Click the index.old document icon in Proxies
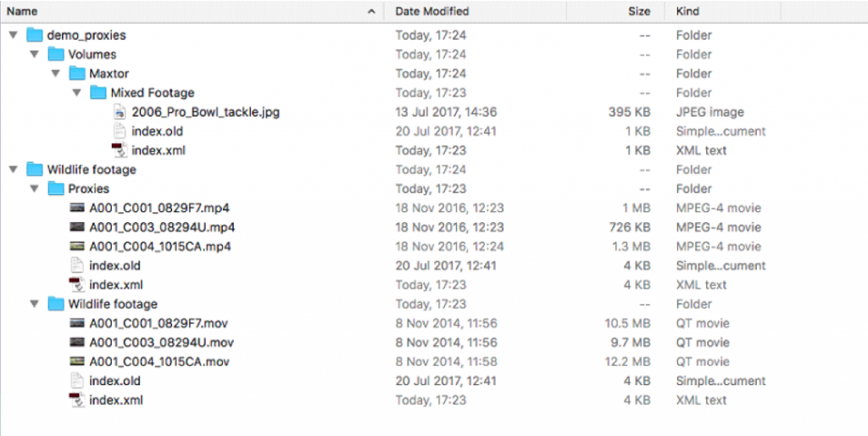868x436 pixels. (x=77, y=266)
